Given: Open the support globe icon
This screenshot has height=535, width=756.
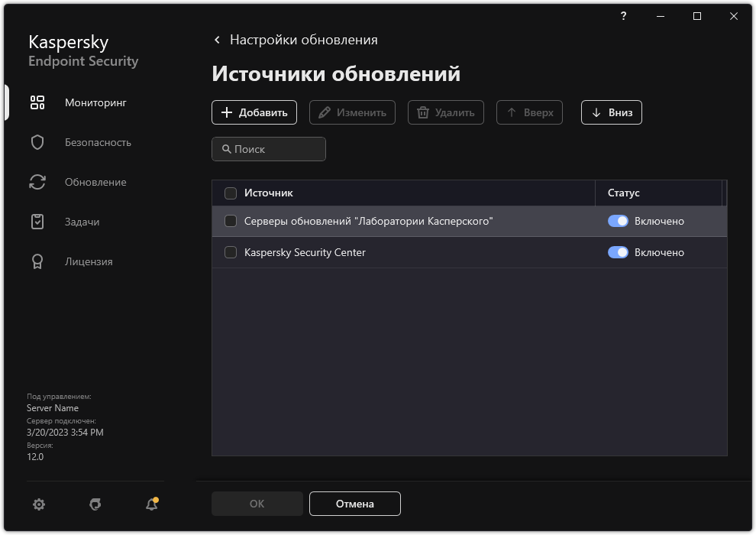Looking at the screenshot, I should [95, 504].
